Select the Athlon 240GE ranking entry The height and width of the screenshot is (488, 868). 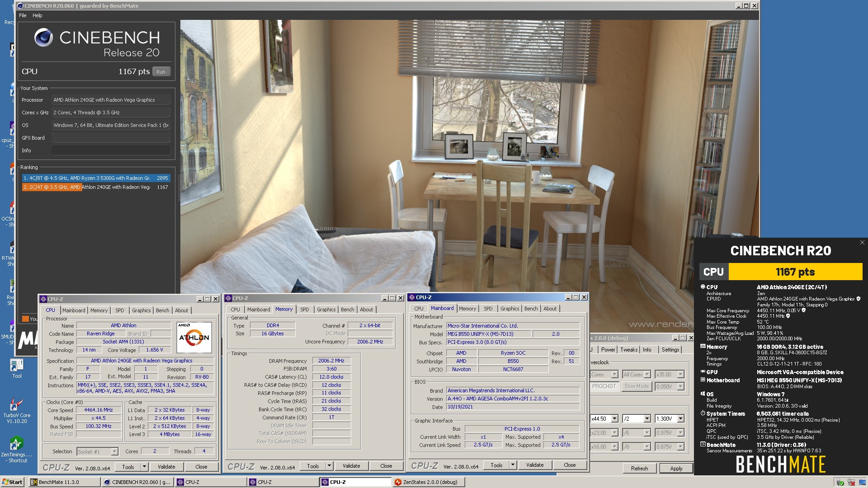point(96,187)
